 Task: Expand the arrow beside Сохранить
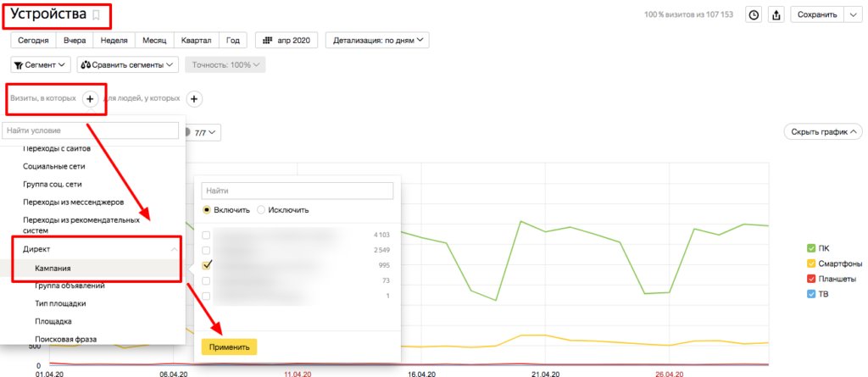(853, 15)
